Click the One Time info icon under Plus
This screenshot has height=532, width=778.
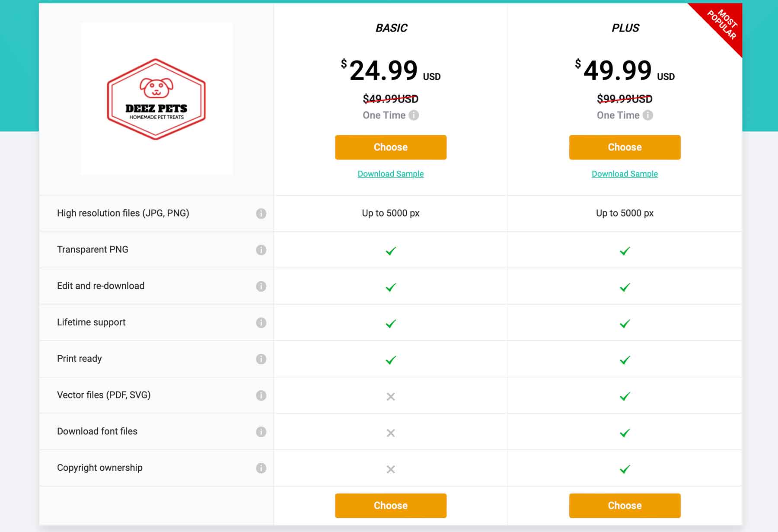point(648,115)
